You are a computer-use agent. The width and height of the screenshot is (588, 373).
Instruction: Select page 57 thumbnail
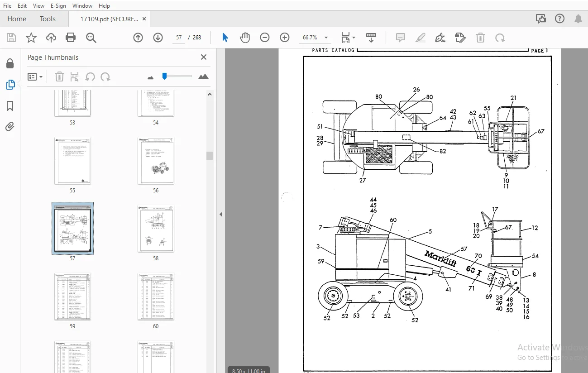pos(72,228)
